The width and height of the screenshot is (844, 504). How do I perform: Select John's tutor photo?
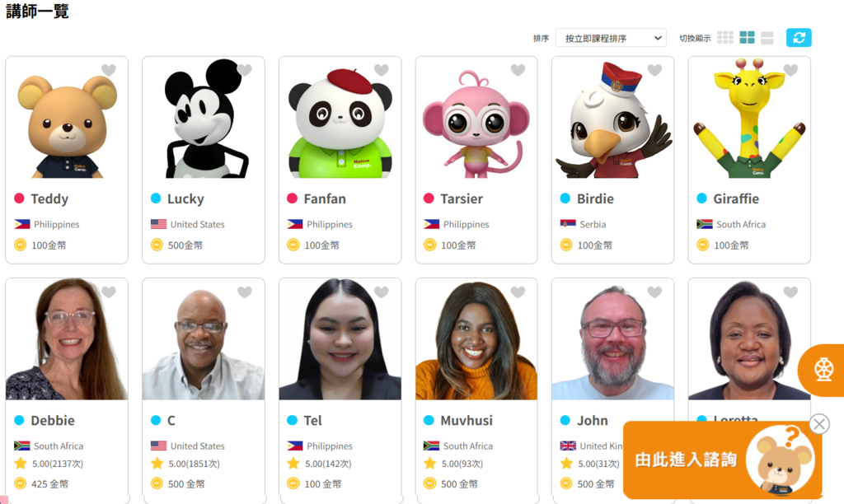click(x=612, y=338)
